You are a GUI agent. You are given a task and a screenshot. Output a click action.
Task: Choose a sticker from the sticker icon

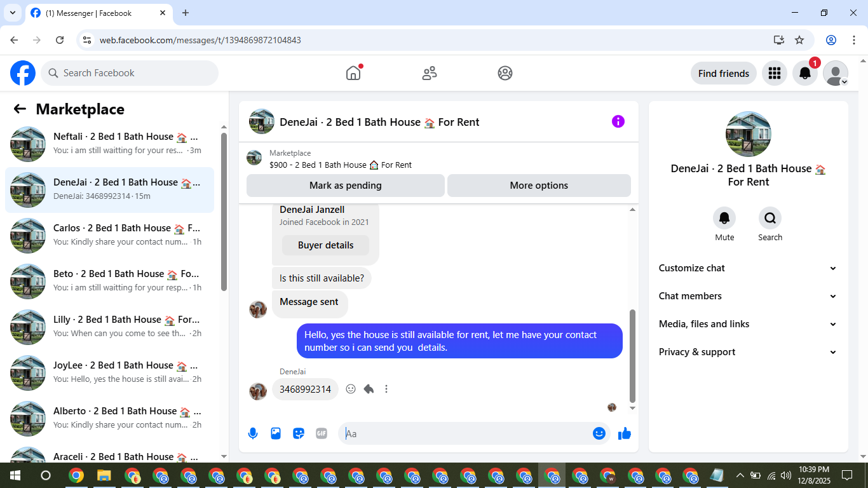tap(299, 433)
